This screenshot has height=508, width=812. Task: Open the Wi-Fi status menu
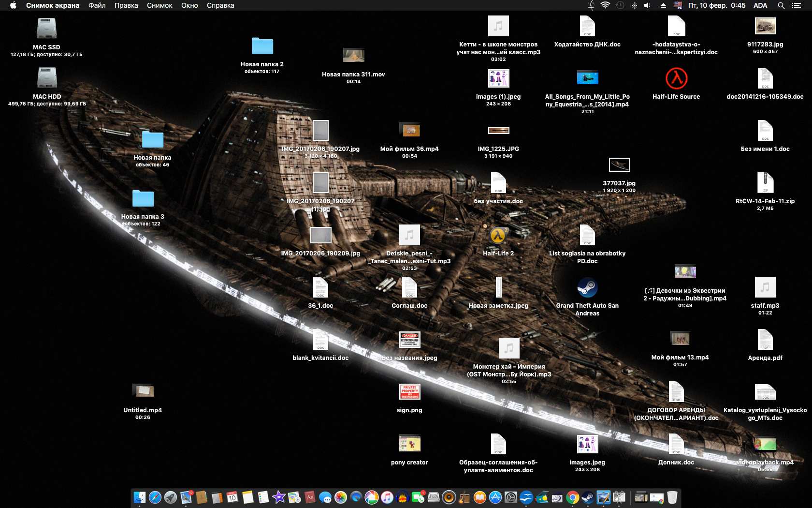(x=605, y=5)
